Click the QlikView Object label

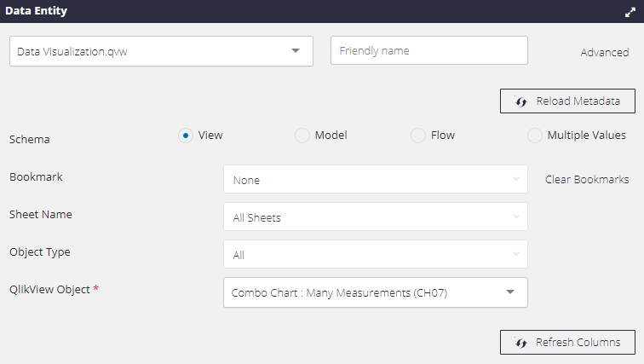point(49,290)
